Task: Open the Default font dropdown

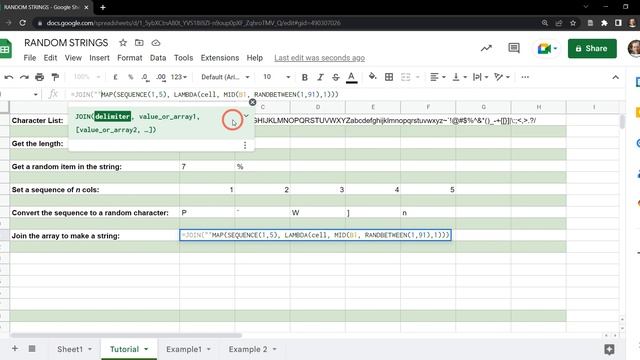Action: (225, 77)
